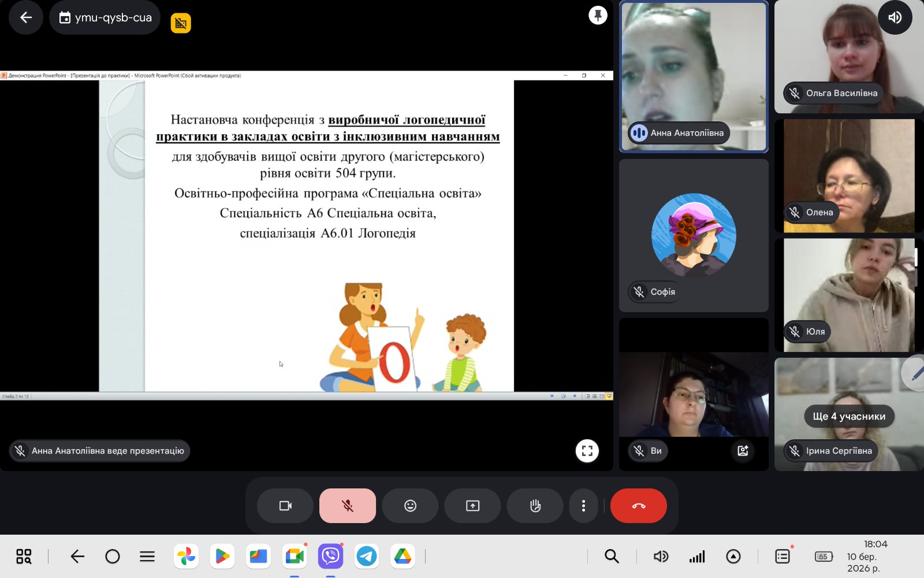The height and width of the screenshot is (578, 924).
Task: Toggle captions-off yellow icon
Action: [x=181, y=23]
